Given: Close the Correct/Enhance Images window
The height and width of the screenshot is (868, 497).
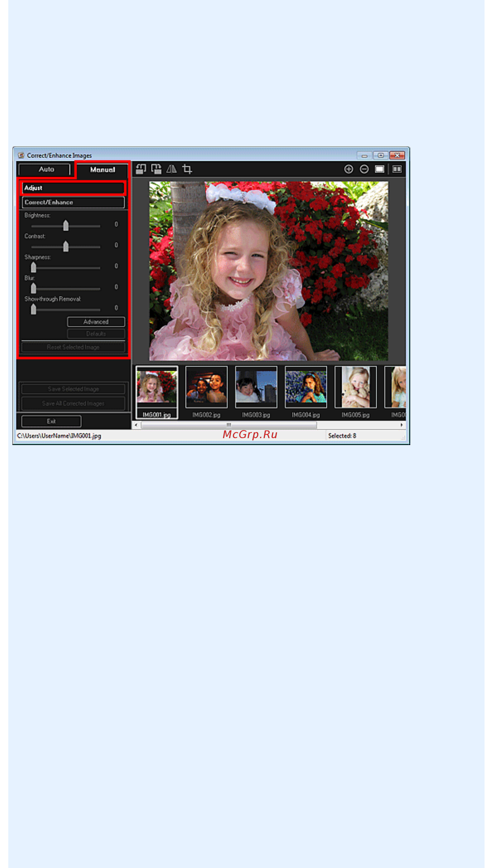Looking at the screenshot, I should coord(397,155).
